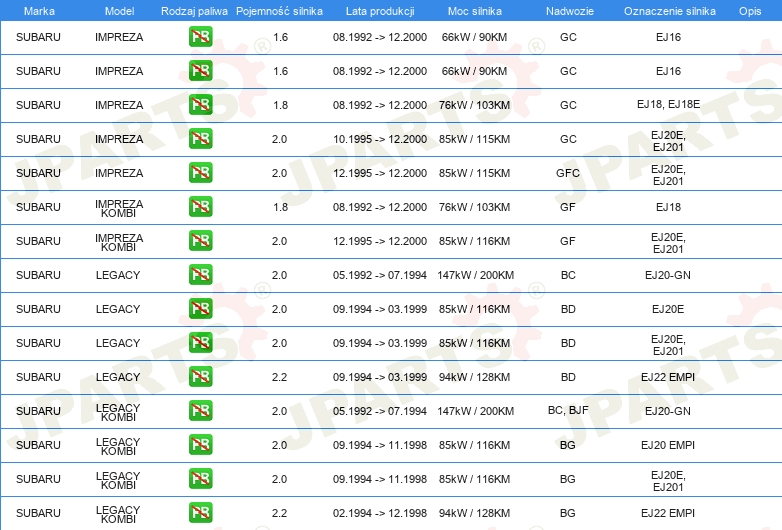The image size is (782, 530).
Task: Click the Pojemność silnika column header
Action: 279,11
